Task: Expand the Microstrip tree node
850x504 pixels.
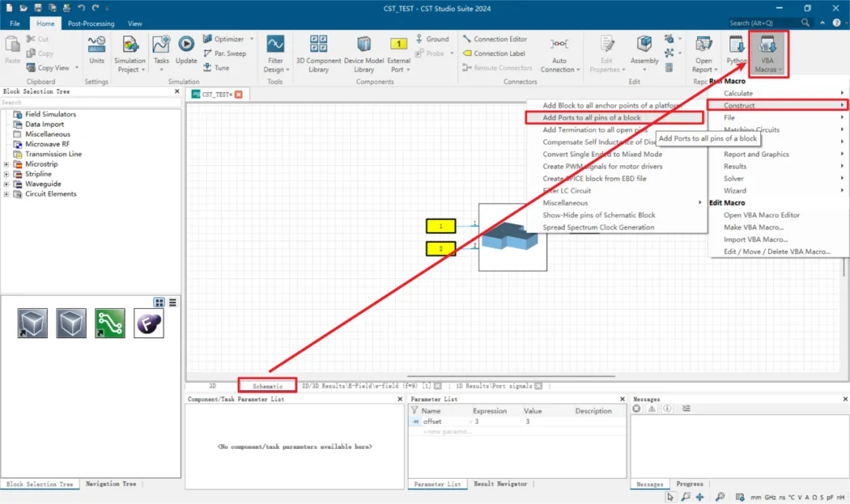Action: [6, 164]
